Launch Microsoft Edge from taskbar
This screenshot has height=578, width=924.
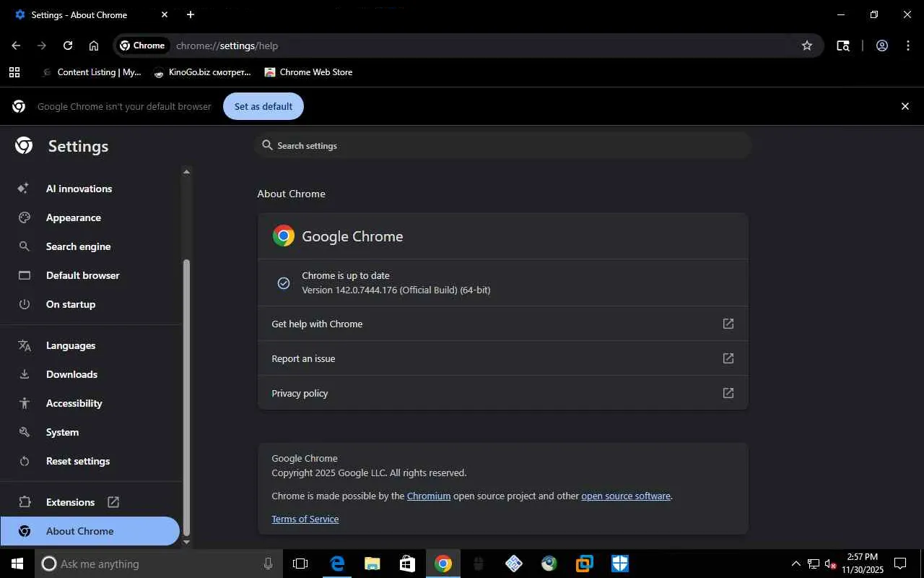337,564
